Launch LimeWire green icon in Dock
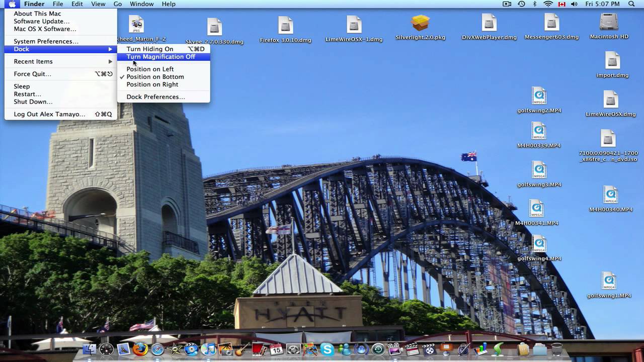This screenshot has width=644, height=362. click(x=498, y=349)
